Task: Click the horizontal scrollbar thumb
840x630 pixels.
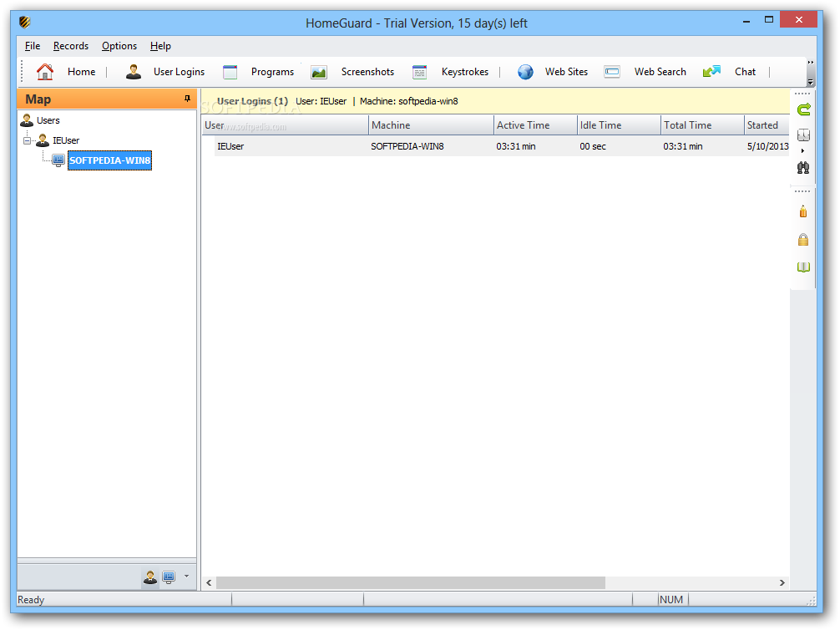Action: pos(410,583)
